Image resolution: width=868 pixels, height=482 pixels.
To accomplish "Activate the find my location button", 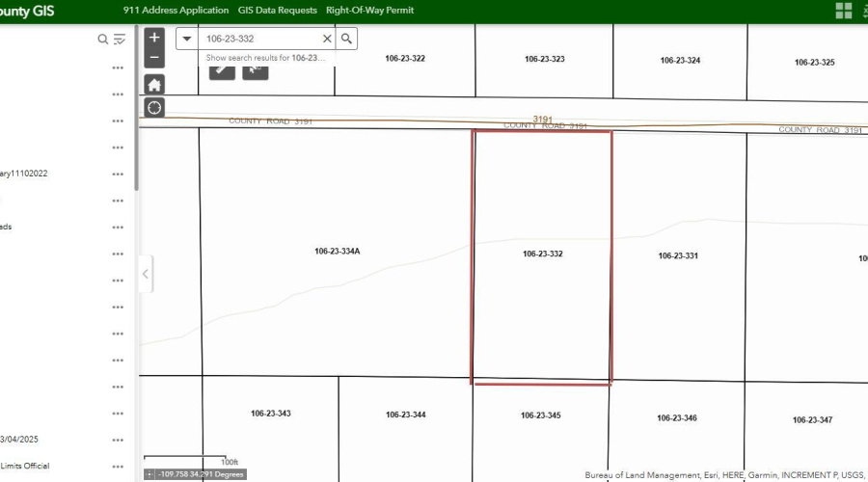I will coord(154,107).
